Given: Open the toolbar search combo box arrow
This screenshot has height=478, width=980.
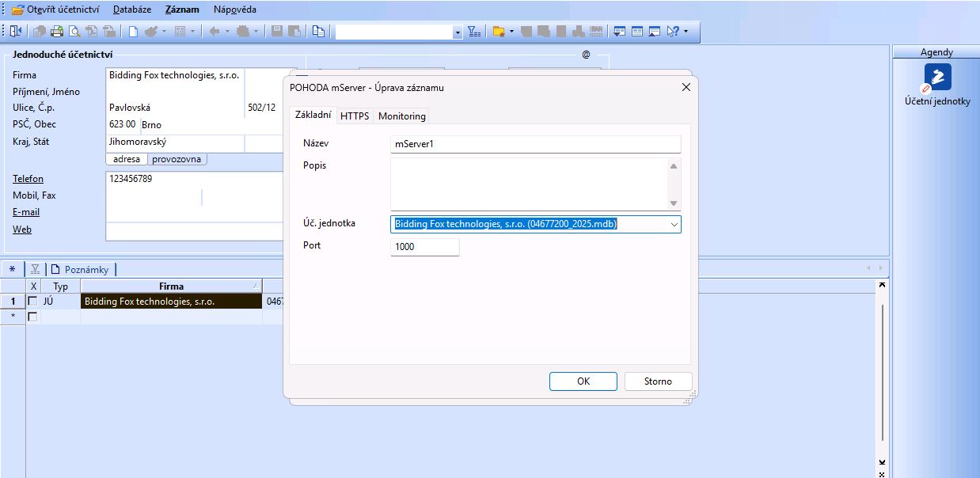Looking at the screenshot, I should (458, 32).
